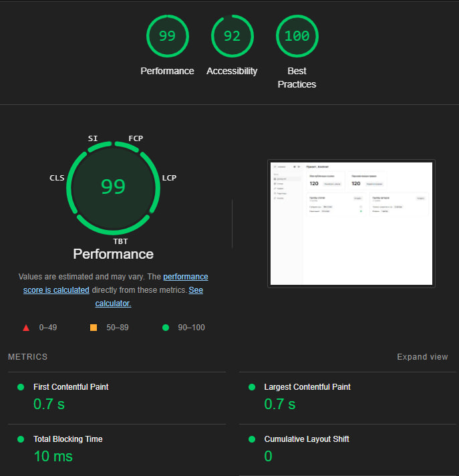Click the FCP arc label on the gauge
This screenshot has width=459, height=476.
click(x=136, y=138)
